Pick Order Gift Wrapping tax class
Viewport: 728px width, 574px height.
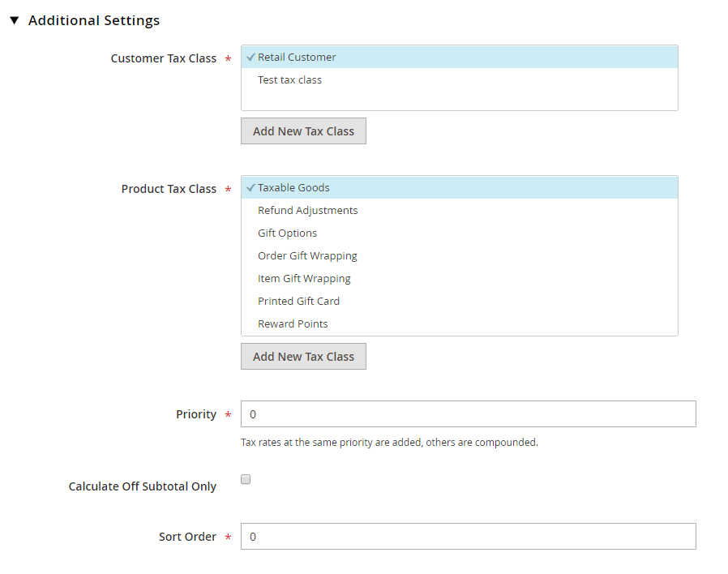pos(459,256)
